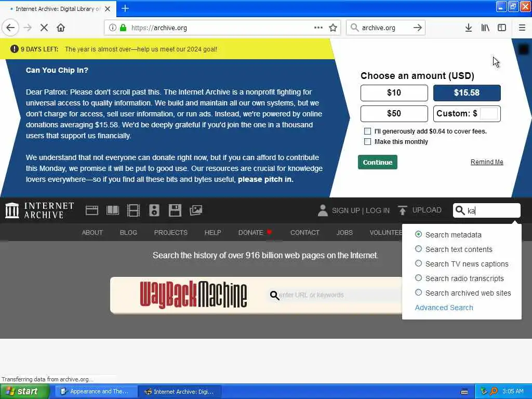Image resolution: width=532 pixels, height=399 pixels.
Task: Bookmark this page with the star
Action: (333, 28)
